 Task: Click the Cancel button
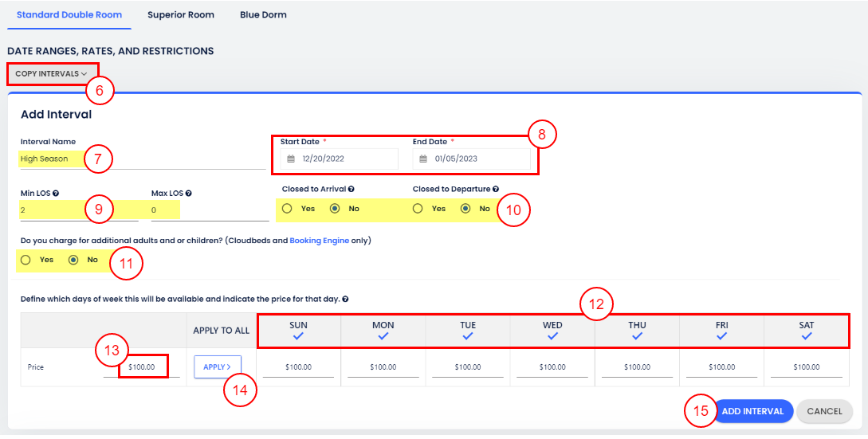pyautogui.click(x=824, y=411)
